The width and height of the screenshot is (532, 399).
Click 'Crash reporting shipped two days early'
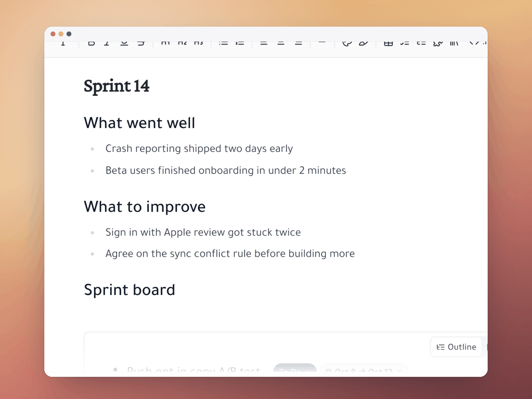click(x=199, y=149)
